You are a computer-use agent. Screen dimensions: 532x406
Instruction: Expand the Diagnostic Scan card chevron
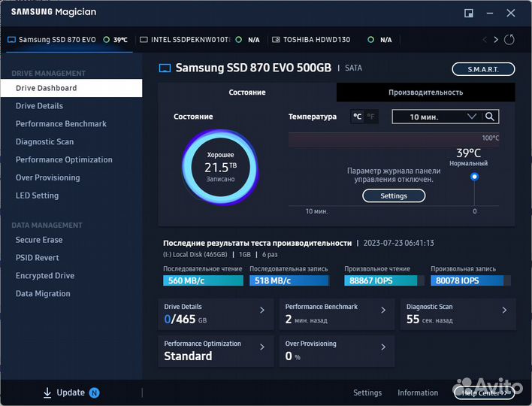pos(504,310)
